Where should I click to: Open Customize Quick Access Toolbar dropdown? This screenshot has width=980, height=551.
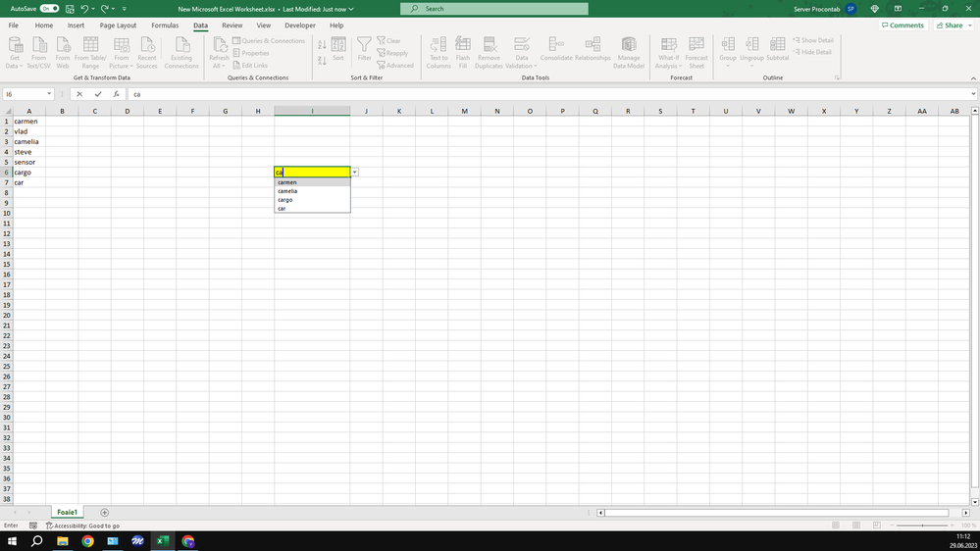coord(125,9)
